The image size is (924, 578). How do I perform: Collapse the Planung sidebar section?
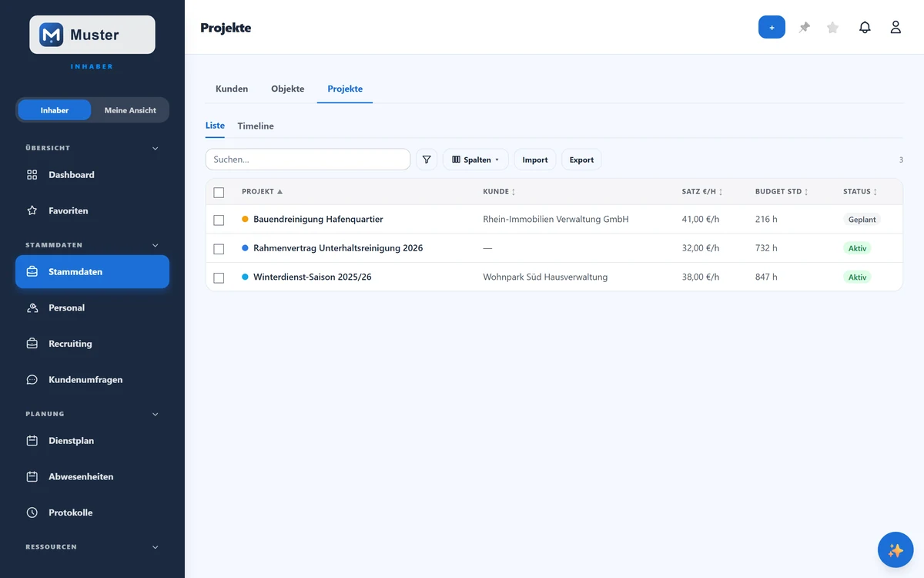click(155, 414)
